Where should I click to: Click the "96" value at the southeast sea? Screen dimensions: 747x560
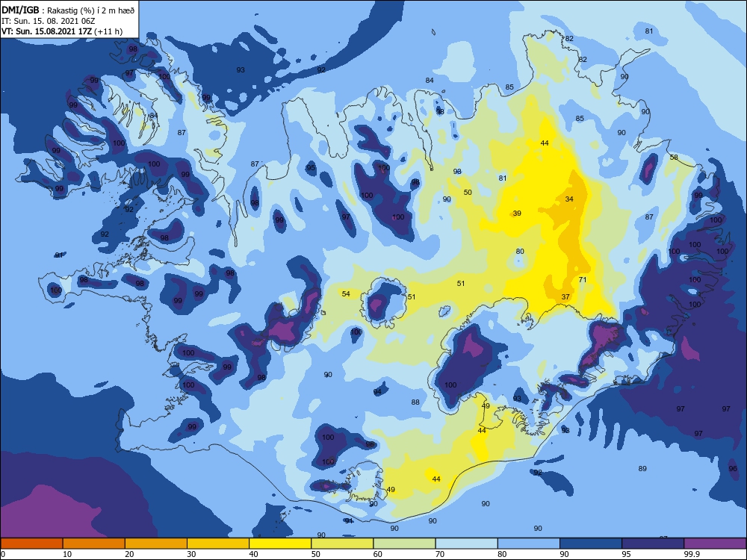click(x=733, y=469)
